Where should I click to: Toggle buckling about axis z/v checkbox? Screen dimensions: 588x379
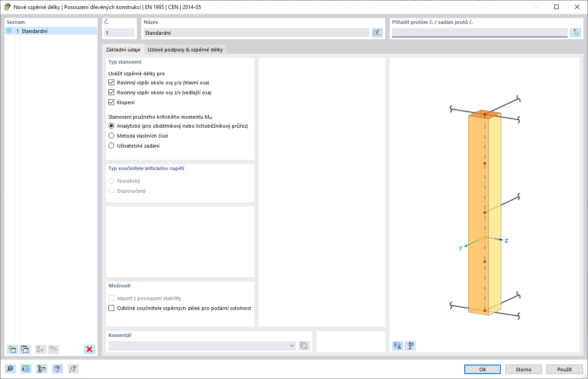tap(112, 92)
